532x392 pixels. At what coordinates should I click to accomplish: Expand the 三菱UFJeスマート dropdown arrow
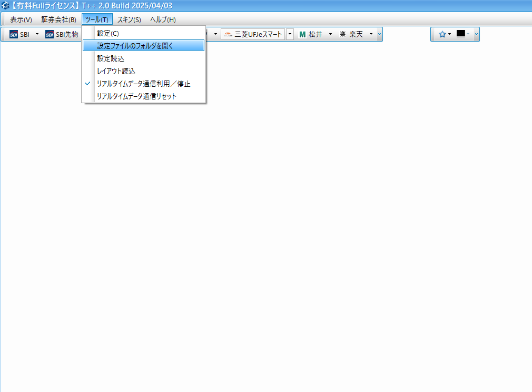point(290,35)
